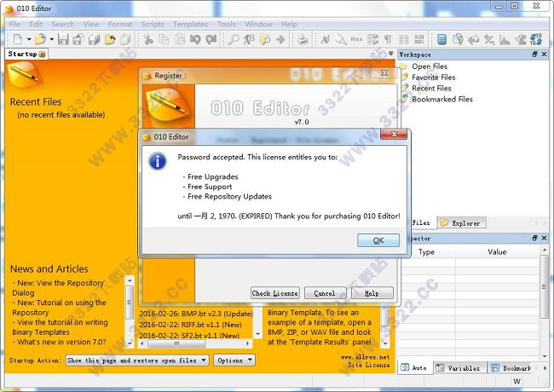The width and height of the screenshot is (554, 392).
Task: Close the Password accepted message dialog
Action: [x=394, y=134]
